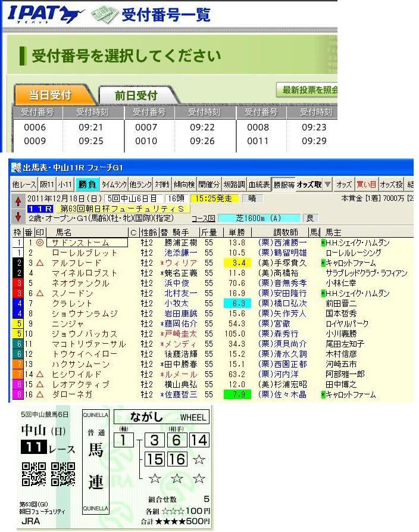419x532 pixels.
Task: Click the 勝服等 toolbar button
Action: [x=284, y=184]
